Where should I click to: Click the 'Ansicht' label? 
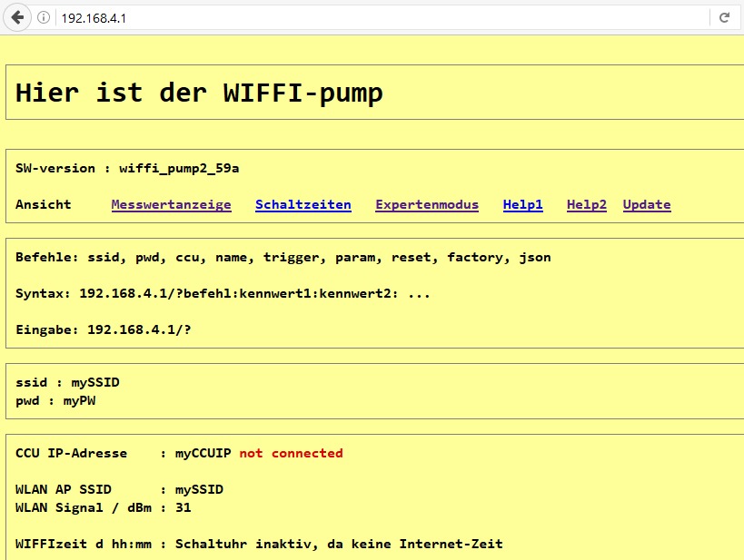pyautogui.click(x=44, y=204)
